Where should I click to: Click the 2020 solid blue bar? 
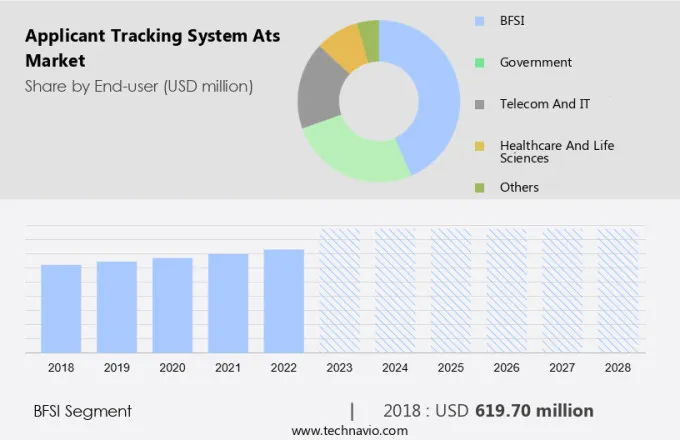point(172,305)
